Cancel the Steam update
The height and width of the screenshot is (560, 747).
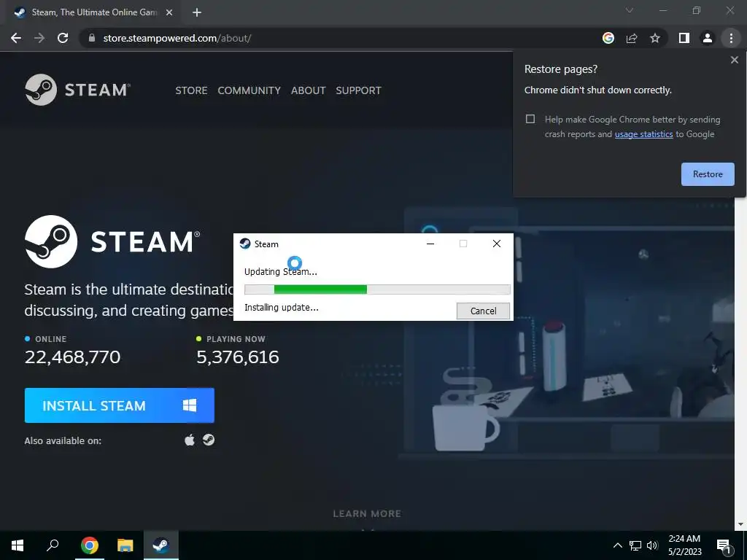pyautogui.click(x=483, y=311)
